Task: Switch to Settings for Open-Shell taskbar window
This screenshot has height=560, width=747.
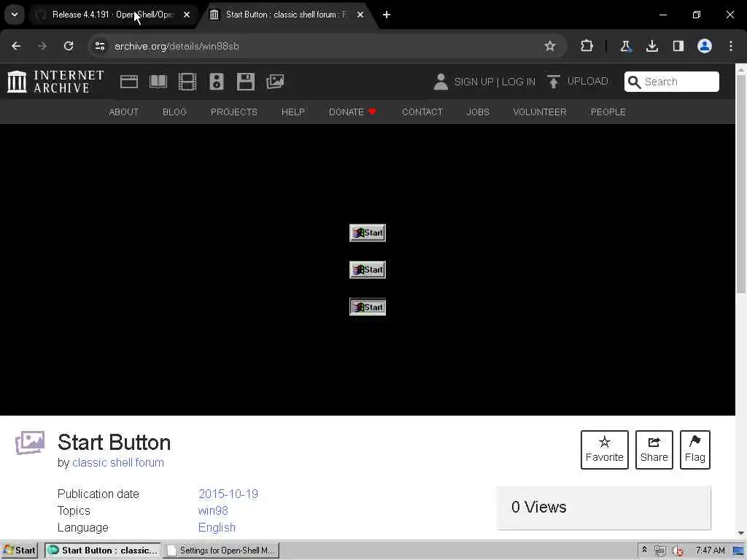Action: [221, 551]
